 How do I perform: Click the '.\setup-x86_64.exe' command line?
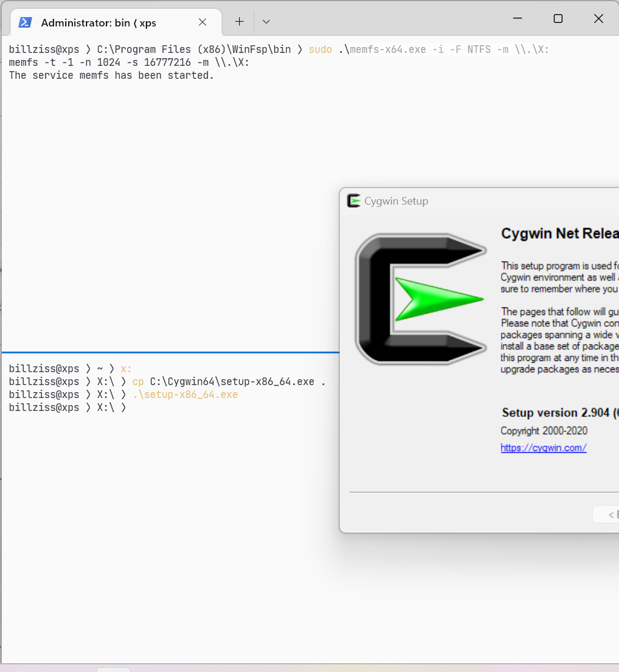coord(123,394)
